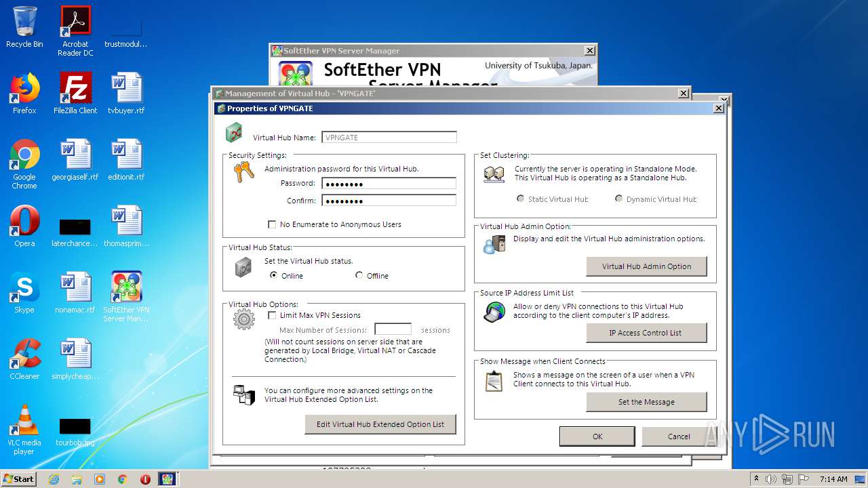Open the Windows Start menu

pyautogui.click(x=18, y=479)
